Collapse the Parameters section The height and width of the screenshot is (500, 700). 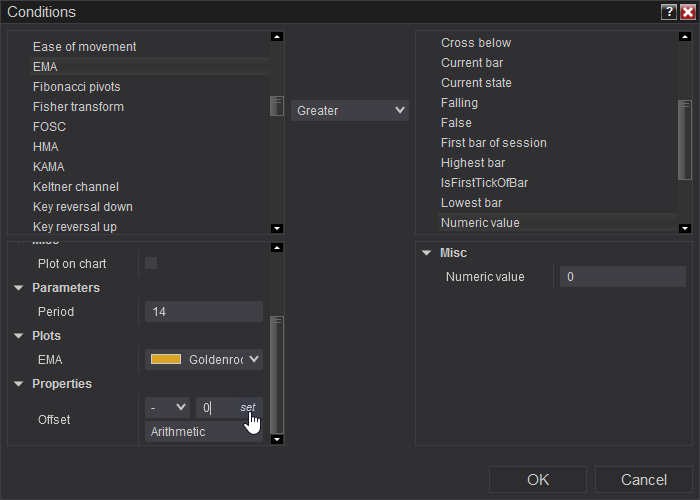click(x=19, y=288)
